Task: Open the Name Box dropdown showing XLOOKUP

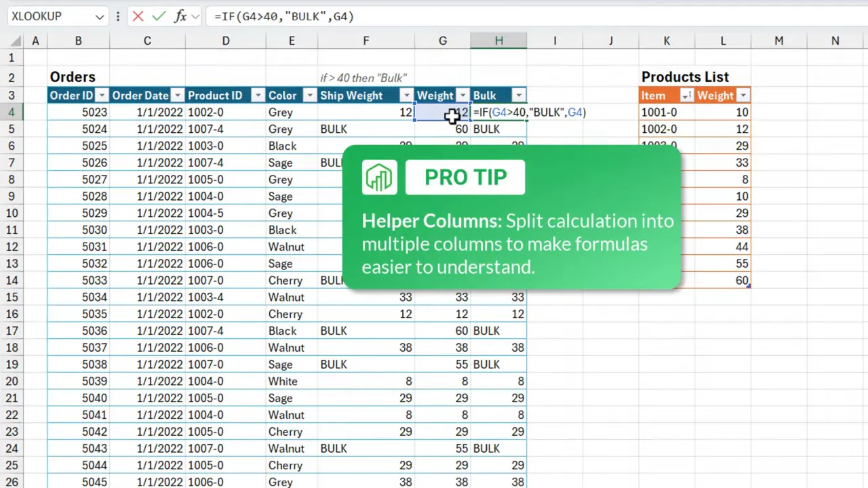Action: pyautogui.click(x=99, y=16)
